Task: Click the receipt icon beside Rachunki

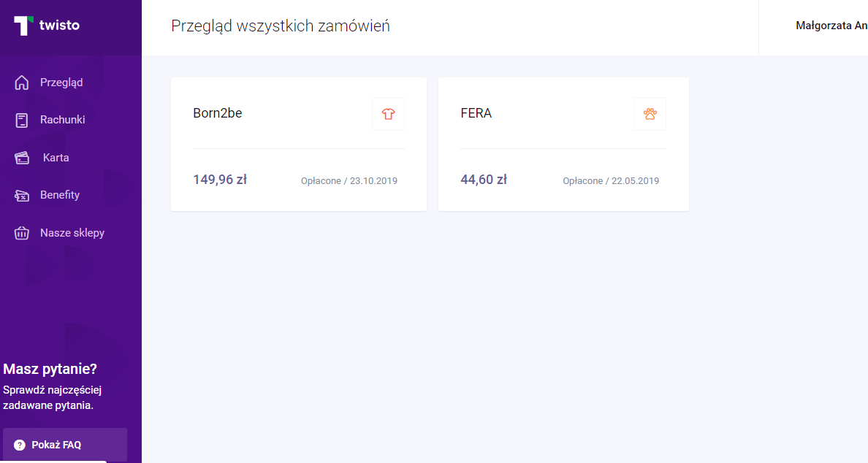Action: 22,120
